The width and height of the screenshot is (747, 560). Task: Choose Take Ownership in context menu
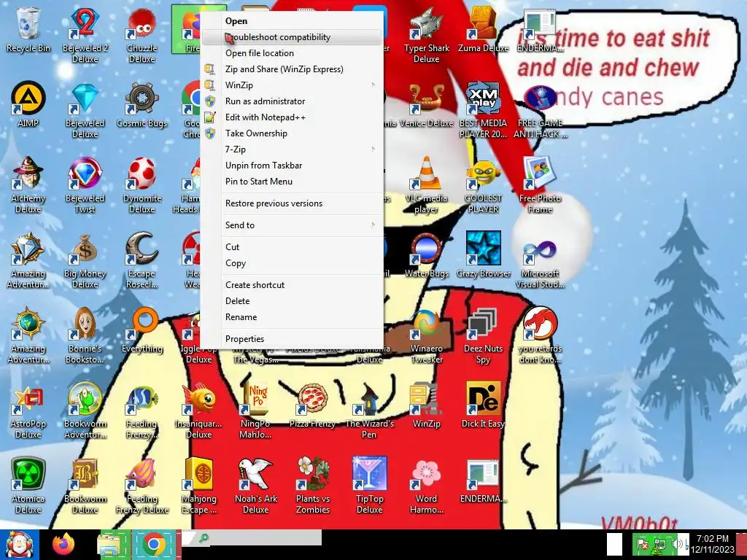click(292, 133)
